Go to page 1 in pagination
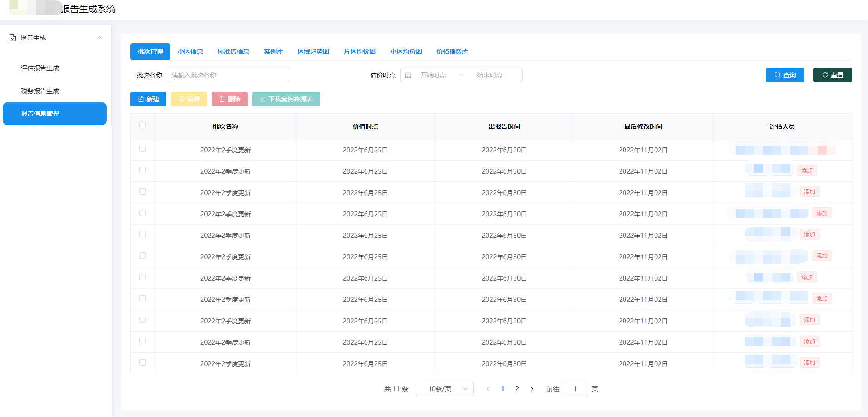This screenshot has height=417, width=868. pyautogui.click(x=503, y=389)
